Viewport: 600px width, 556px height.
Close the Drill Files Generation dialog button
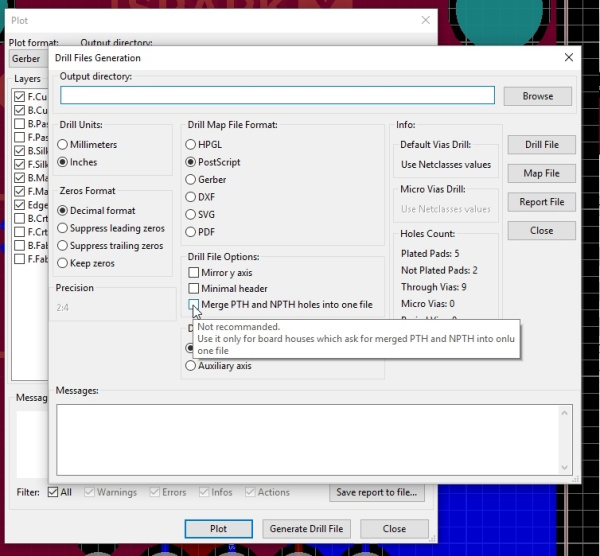coord(541,231)
